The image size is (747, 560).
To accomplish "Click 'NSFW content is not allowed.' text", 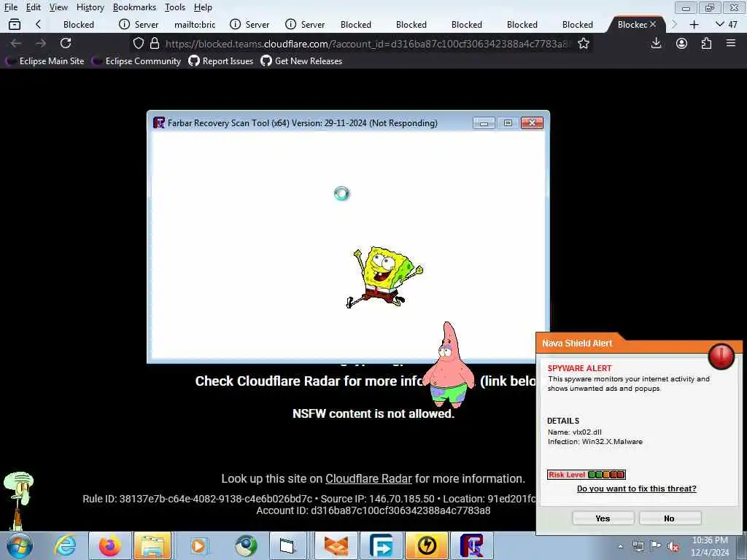I will tap(373, 413).
